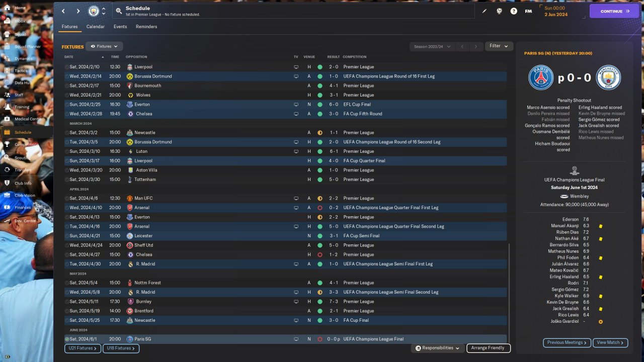Image resolution: width=644 pixels, height=362 pixels.
Task: Click the Manchester City crest in match panel
Action: (x=608, y=78)
